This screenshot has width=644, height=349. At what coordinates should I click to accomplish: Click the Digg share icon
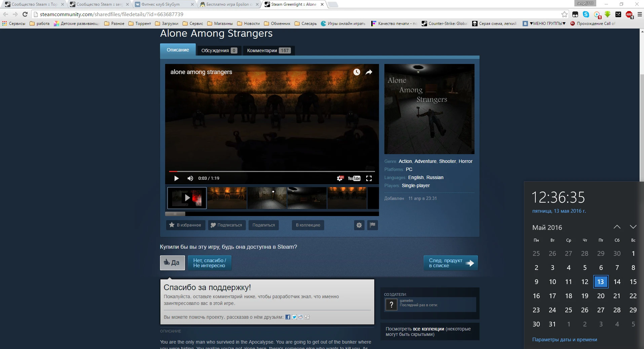coord(307,317)
